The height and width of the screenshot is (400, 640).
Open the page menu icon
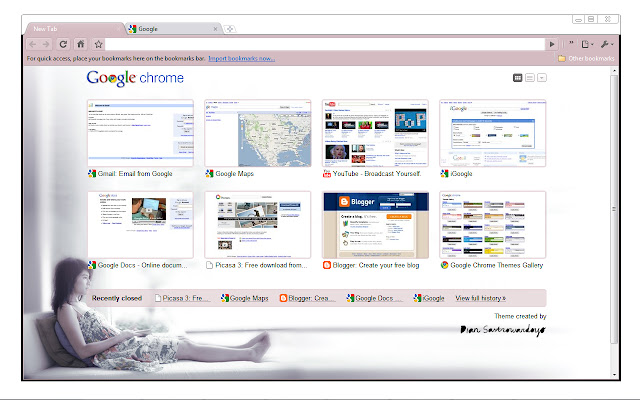(x=587, y=44)
